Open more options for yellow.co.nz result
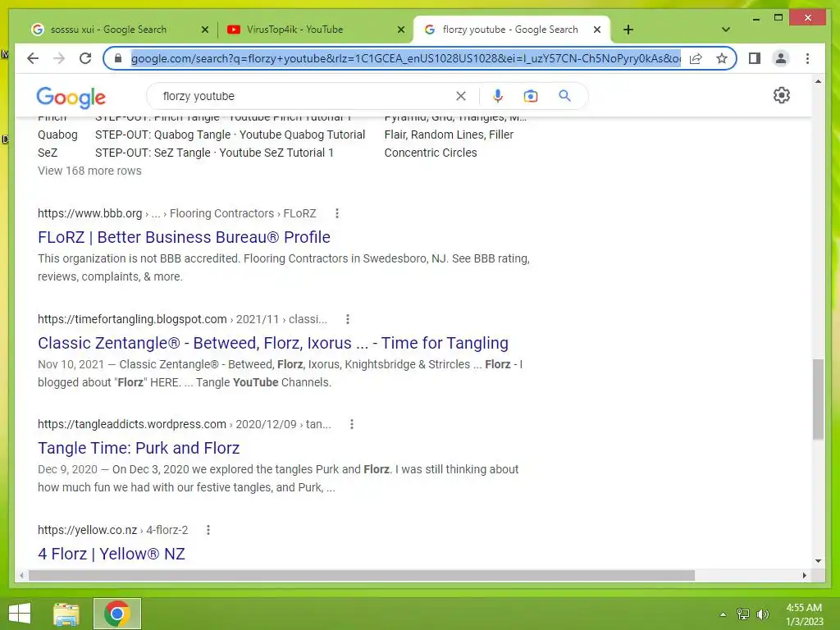Screen dimensions: 840x630 click(x=208, y=530)
